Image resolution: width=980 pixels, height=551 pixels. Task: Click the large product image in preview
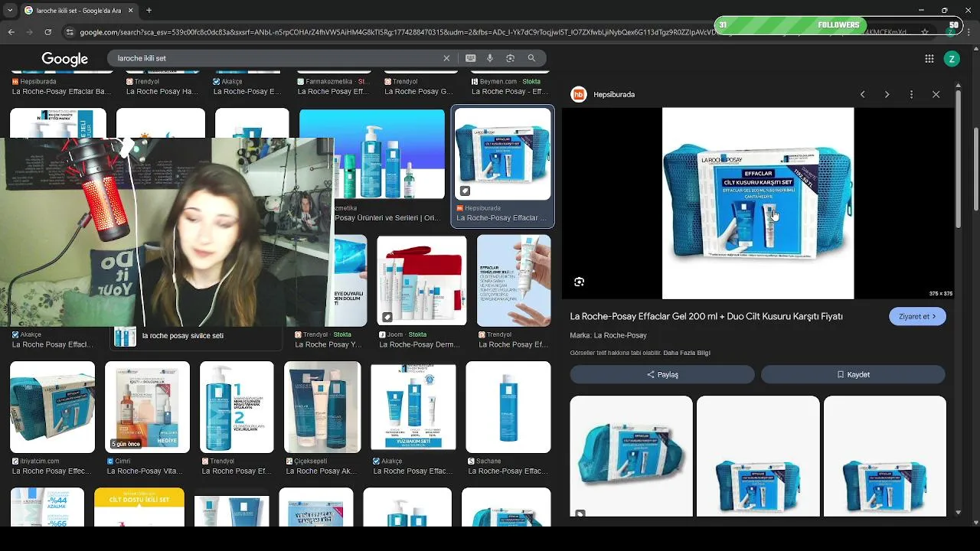point(758,203)
